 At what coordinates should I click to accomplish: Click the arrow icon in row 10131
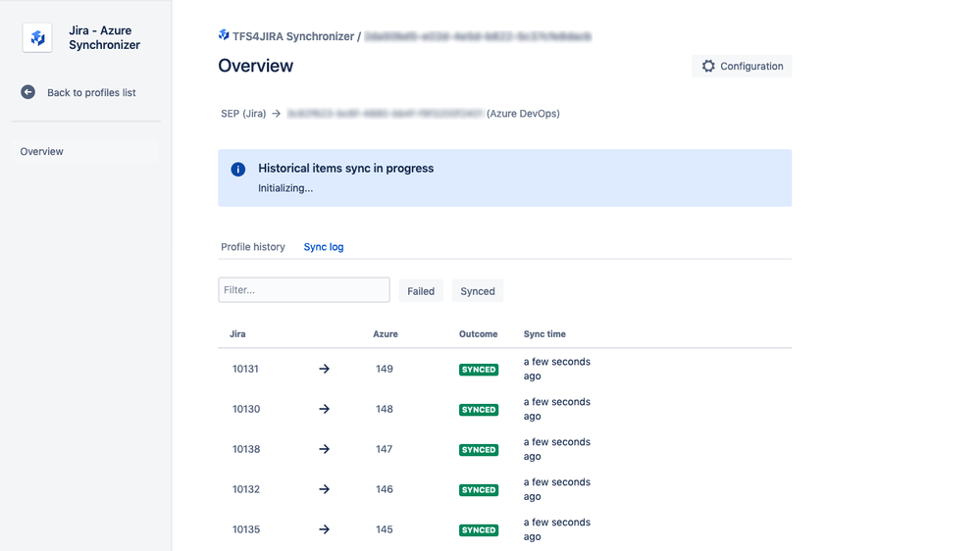point(324,369)
